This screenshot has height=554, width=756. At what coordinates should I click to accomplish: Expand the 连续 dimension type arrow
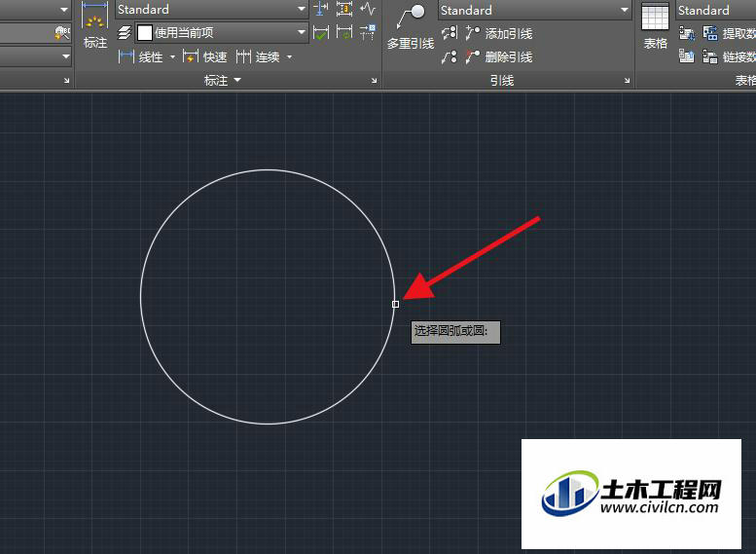coord(289,56)
